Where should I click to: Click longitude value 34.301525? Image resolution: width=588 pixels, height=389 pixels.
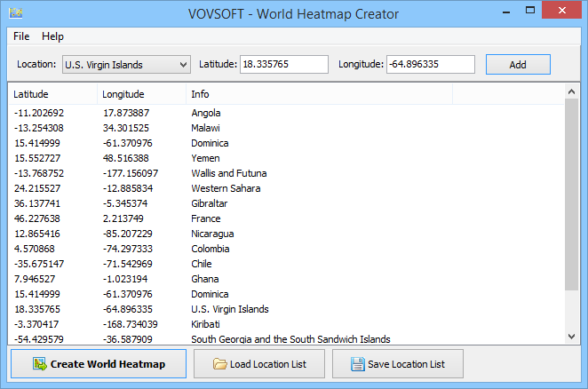[x=126, y=128]
